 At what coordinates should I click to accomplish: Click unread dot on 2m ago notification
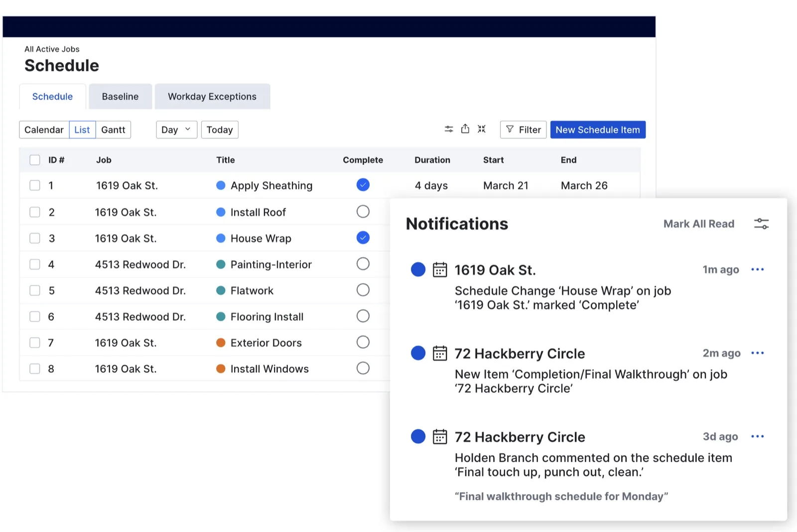(418, 353)
